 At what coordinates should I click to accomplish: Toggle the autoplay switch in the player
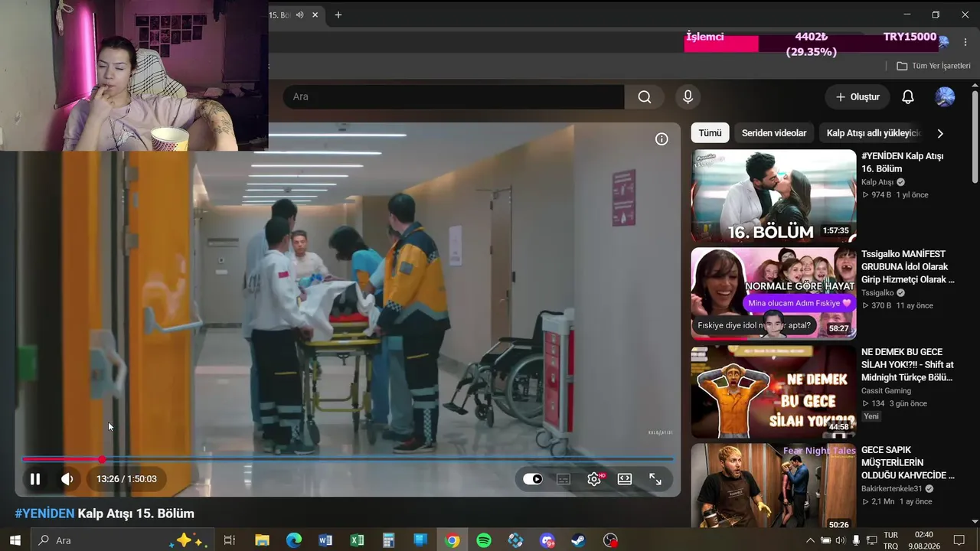[533, 479]
